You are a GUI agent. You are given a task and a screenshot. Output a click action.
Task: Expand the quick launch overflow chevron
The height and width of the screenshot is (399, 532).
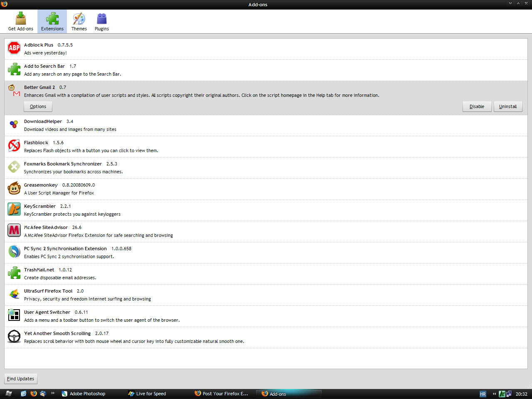tap(53, 393)
